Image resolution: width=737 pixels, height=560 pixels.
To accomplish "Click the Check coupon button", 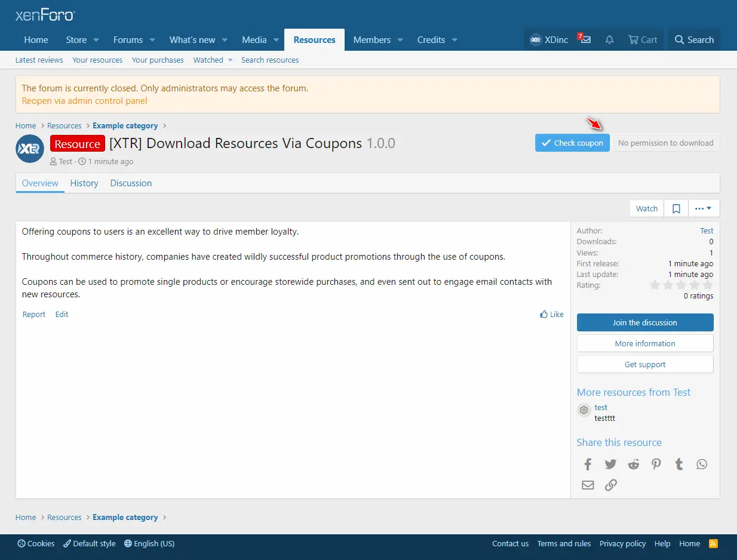I will click(x=572, y=143).
